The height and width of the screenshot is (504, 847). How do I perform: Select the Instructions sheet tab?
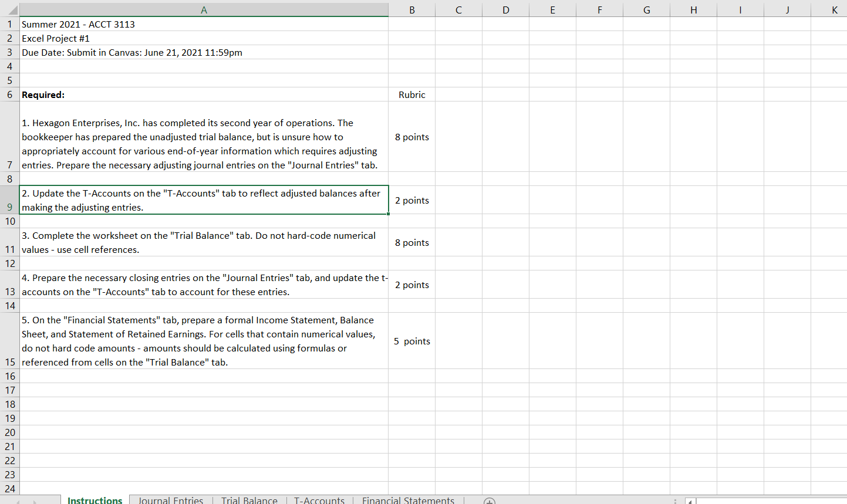(x=95, y=500)
